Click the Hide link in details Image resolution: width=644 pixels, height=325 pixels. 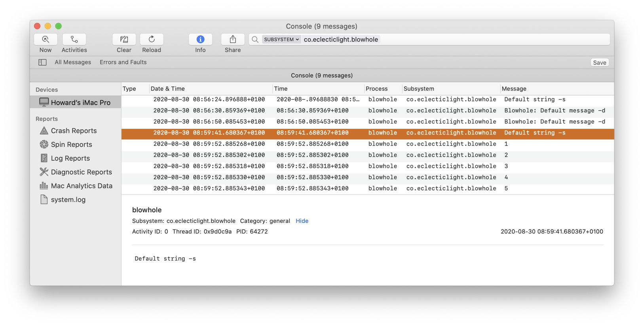point(302,221)
